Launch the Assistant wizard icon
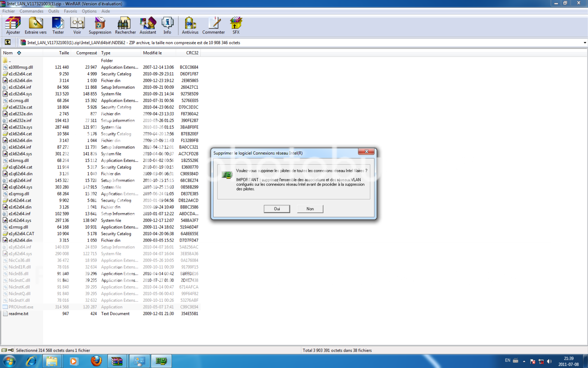This screenshot has width=588, height=368. tap(148, 25)
